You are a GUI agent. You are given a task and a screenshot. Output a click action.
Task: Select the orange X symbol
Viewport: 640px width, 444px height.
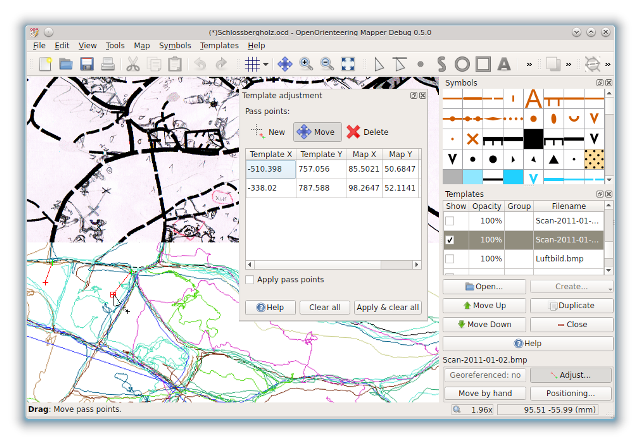coord(473,139)
